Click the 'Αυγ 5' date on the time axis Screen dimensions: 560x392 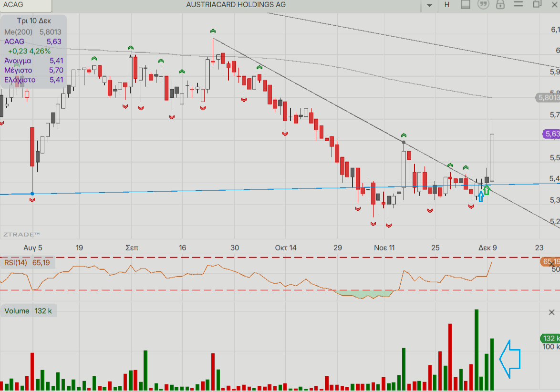[x=33, y=248]
